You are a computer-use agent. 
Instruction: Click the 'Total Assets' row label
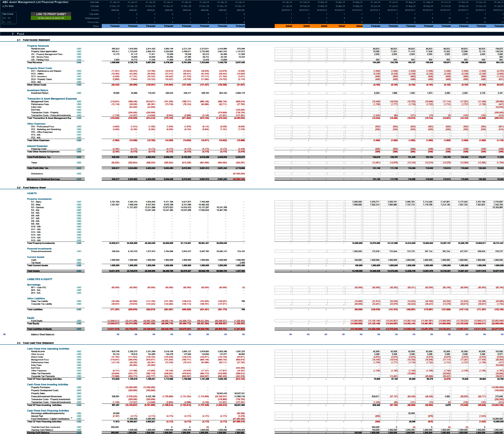[x=33, y=271]
